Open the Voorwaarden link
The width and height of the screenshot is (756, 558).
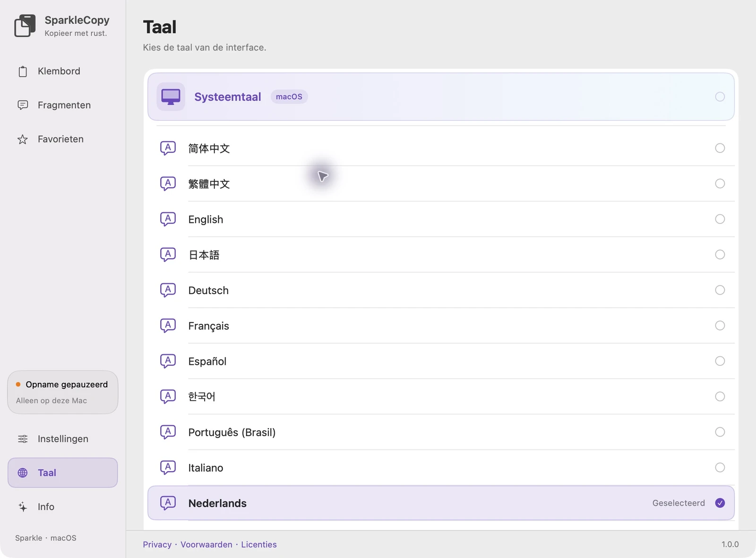coord(206,544)
